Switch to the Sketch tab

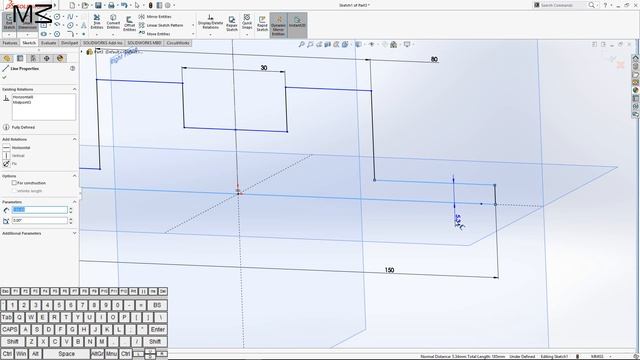tap(29, 43)
